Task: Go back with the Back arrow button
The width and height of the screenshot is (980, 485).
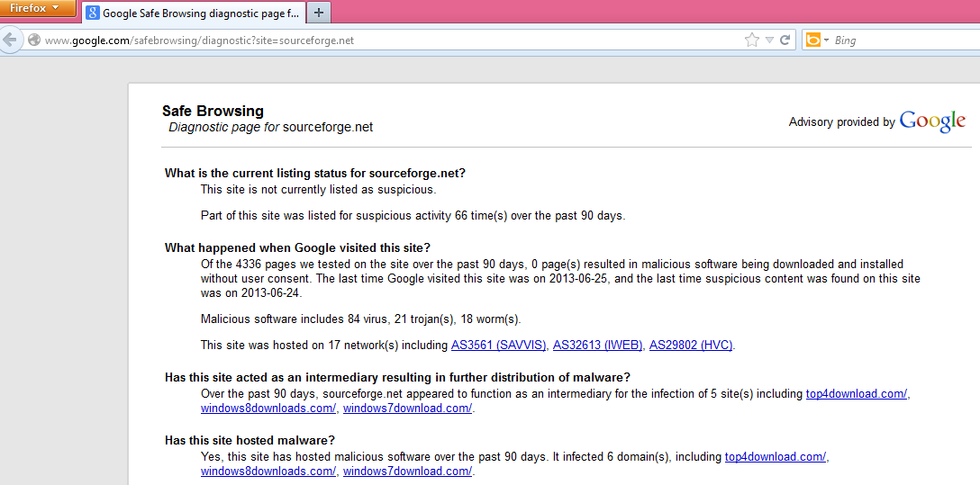Action: coord(9,40)
